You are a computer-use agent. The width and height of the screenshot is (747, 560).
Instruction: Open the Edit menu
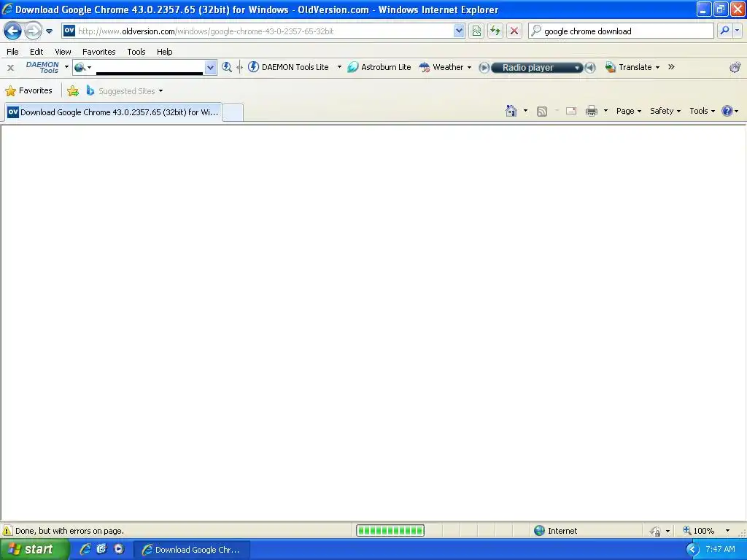click(36, 52)
